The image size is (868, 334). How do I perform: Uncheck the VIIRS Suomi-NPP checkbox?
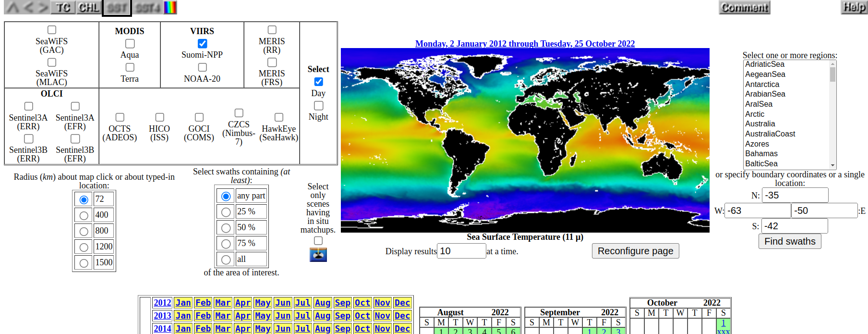[x=202, y=44]
